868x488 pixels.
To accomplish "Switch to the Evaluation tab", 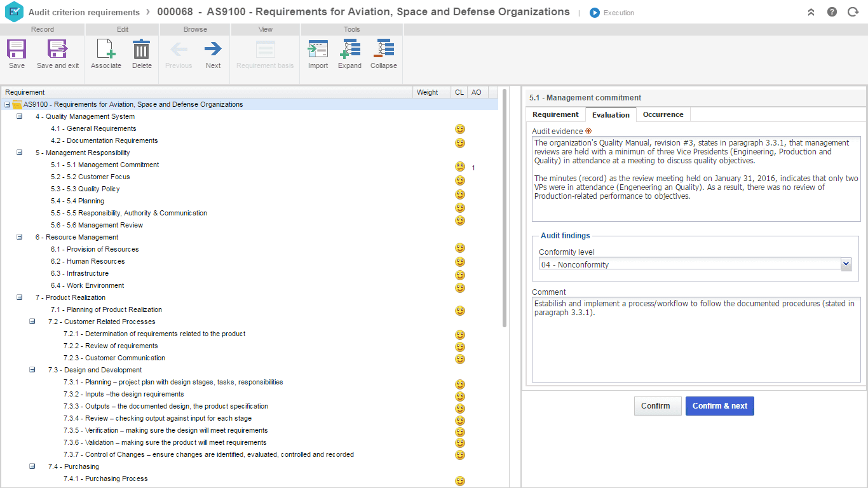I will pos(611,114).
